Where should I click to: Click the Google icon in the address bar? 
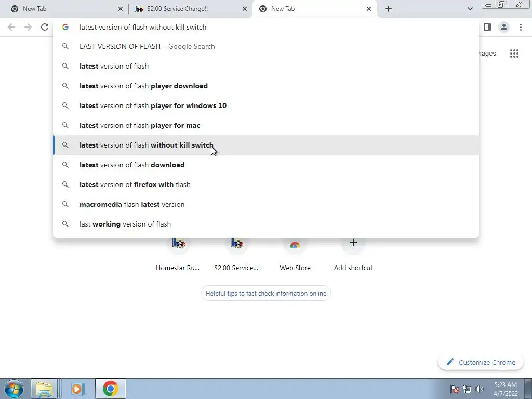[65, 27]
